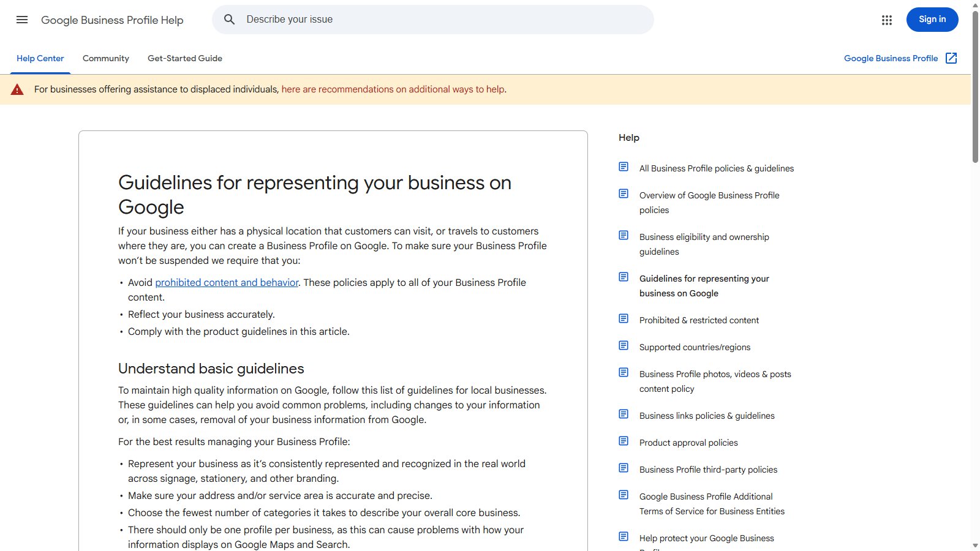Open Business Profile photos, videos & posts policy

(x=715, y=381)
